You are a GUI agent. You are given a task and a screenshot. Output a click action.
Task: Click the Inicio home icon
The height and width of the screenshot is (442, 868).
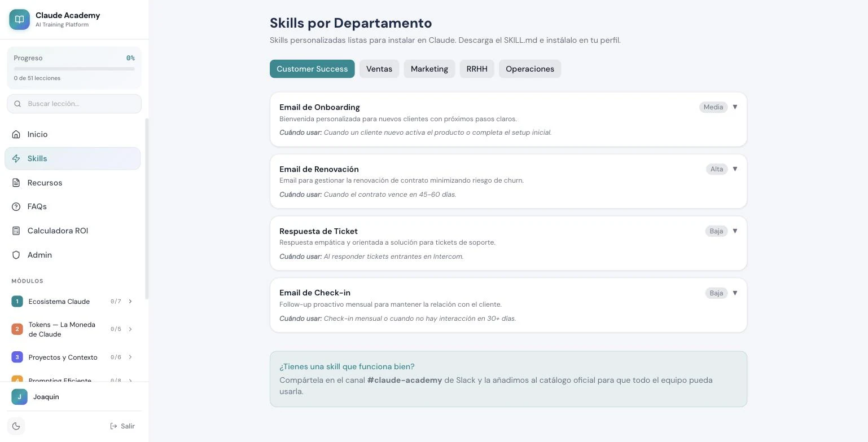(x=16, y=134)
